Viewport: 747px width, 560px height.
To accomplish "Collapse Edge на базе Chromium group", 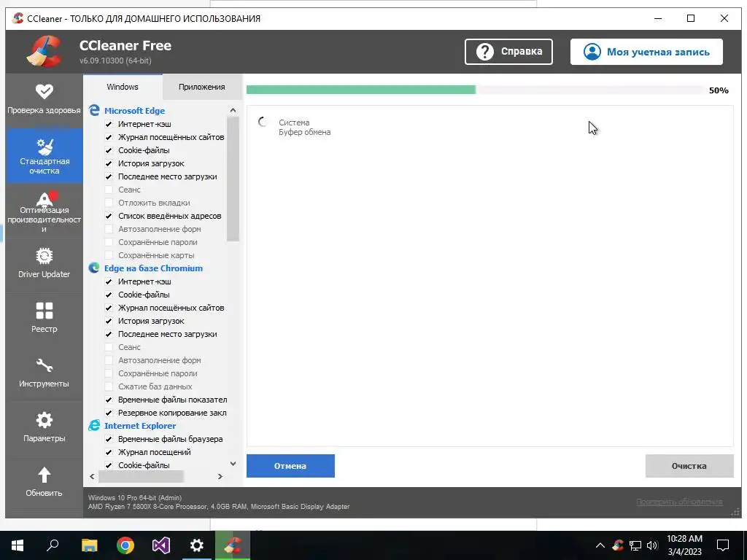I will point(153,268).
